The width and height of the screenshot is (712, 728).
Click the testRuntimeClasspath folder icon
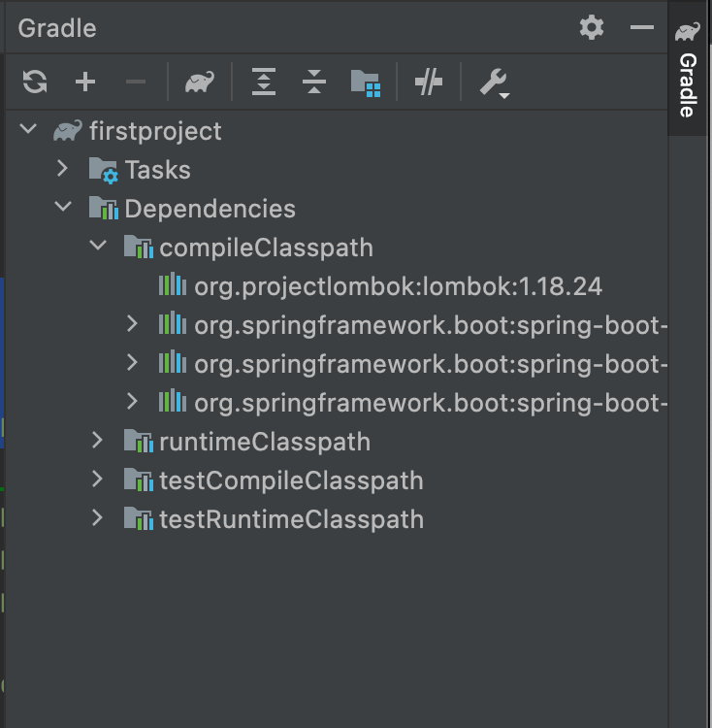[x=139, y=518]
